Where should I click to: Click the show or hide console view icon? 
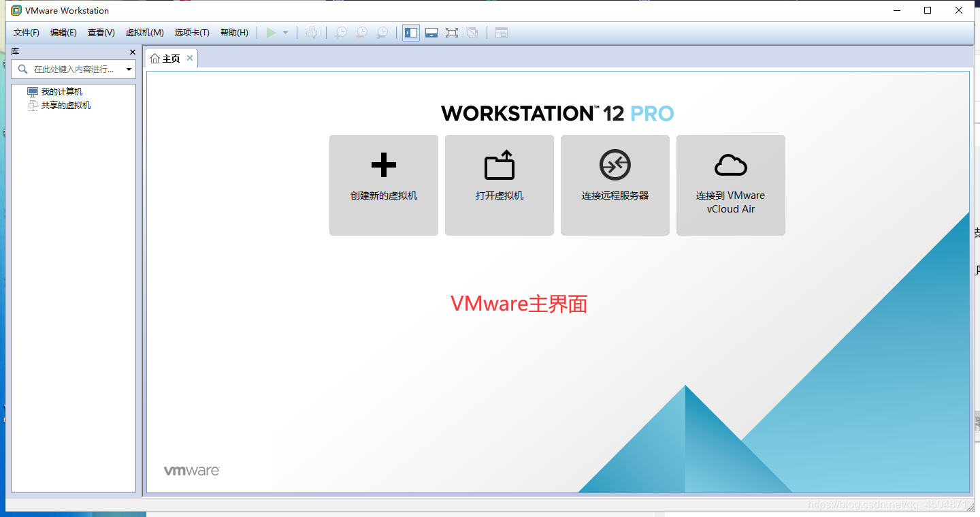pyautogui.click(x=502, y=32)
